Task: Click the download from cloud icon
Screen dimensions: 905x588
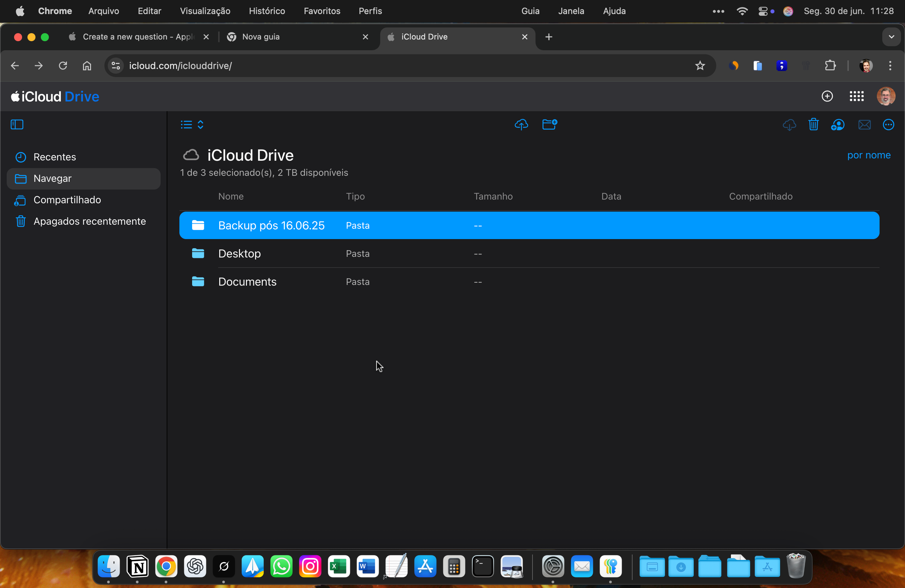Action: [x=790, y=125]
